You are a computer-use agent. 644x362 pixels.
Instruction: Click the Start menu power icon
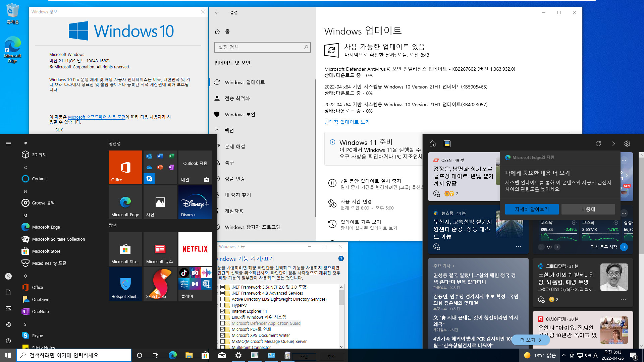click(x=8, y=341)
